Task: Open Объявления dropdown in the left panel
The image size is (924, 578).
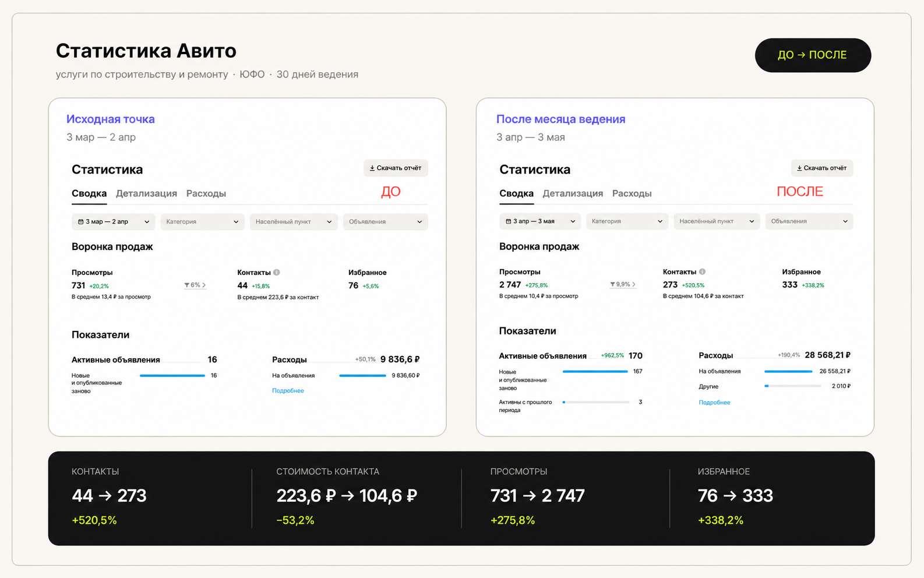Action: (385, 221)
